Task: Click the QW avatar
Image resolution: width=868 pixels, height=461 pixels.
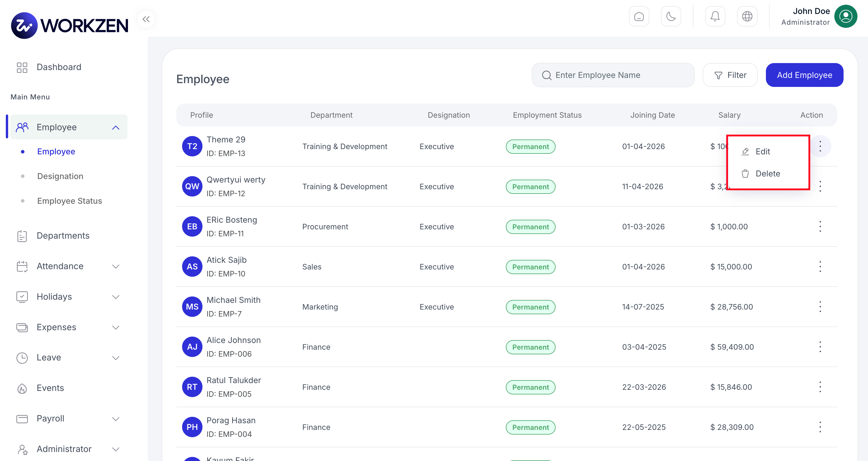Action: (192, 186)
